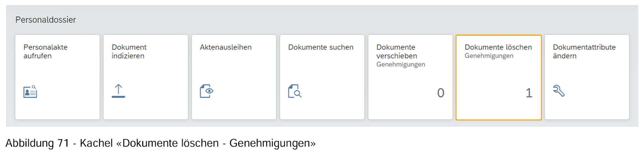Click the ID card icon for Personalakte aufrufen
The width and height of the screenshot is (644, 152).
(x=30, y=91)
